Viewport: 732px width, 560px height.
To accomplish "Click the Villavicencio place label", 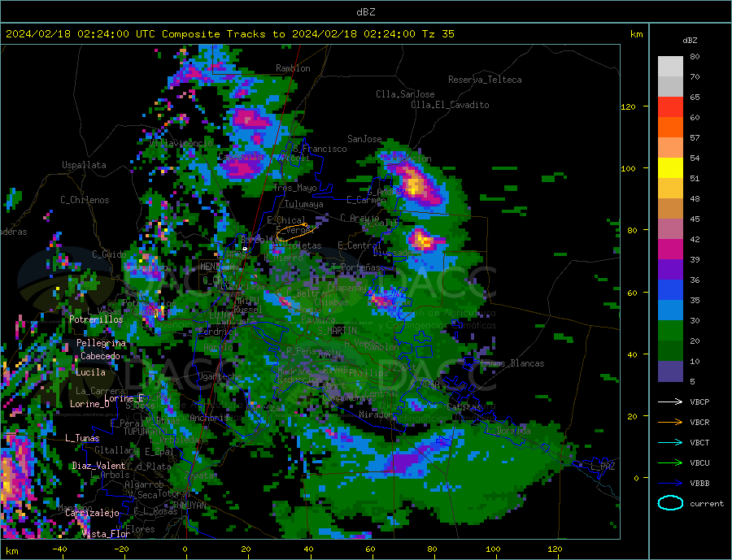I will (x=181, y=143).
